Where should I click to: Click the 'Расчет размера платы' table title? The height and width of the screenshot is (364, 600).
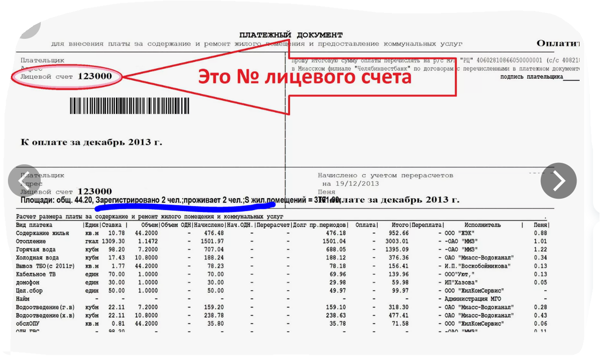tap(149, 217)
